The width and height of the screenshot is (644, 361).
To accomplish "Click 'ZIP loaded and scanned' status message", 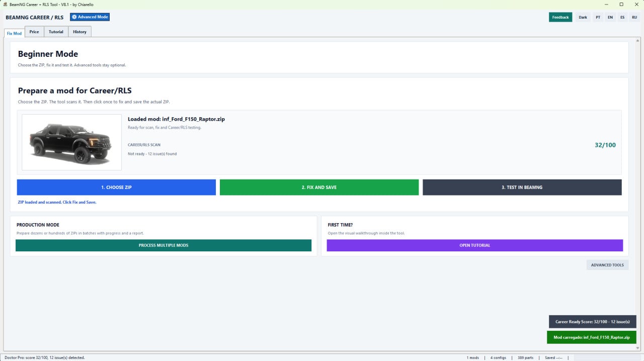I will [57, 202].
